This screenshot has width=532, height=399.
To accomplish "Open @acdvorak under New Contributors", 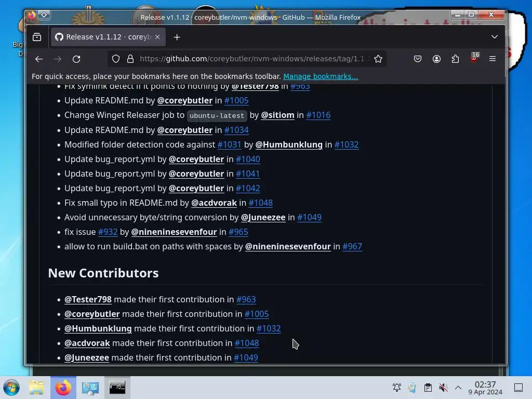I will [87, 343].
